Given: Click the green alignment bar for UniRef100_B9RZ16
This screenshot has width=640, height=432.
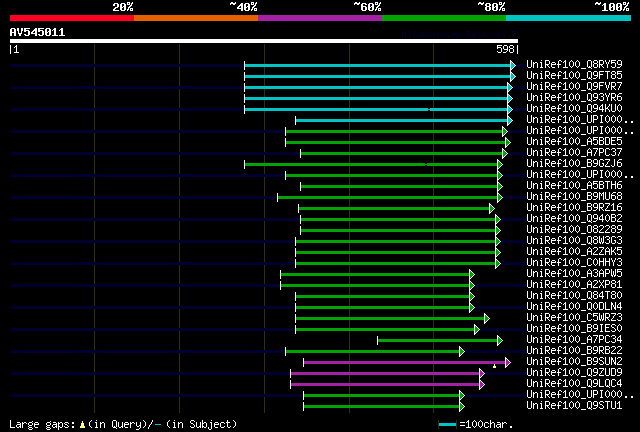Looking at the screenshot, I should coord(394,209).
